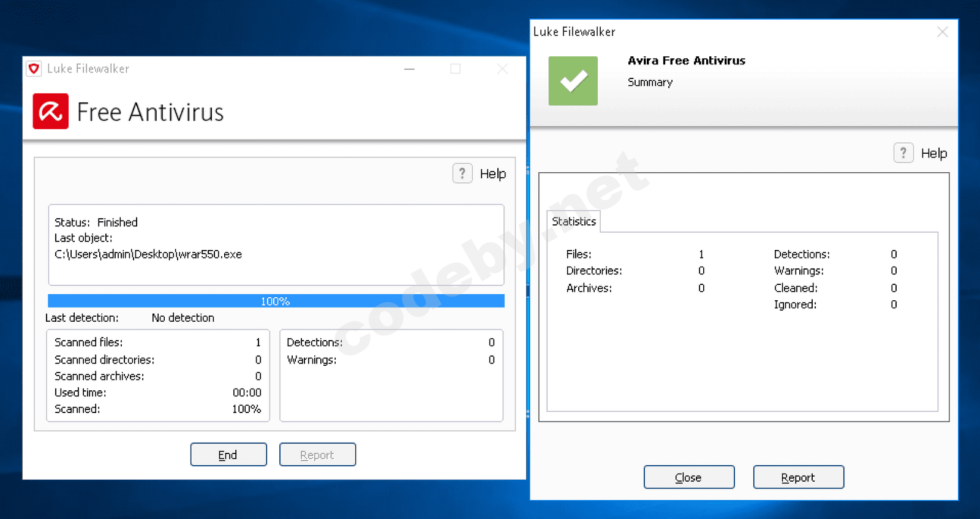Viewport: 980px width, 519px height.
Task: Click the question mark Help icon in Summary window
Action: (x=903, y=153)
